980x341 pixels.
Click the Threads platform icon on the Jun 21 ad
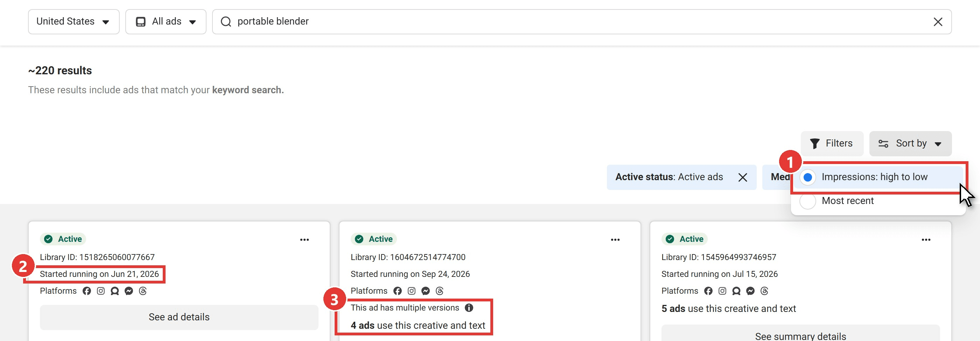[x=143, y=291]
